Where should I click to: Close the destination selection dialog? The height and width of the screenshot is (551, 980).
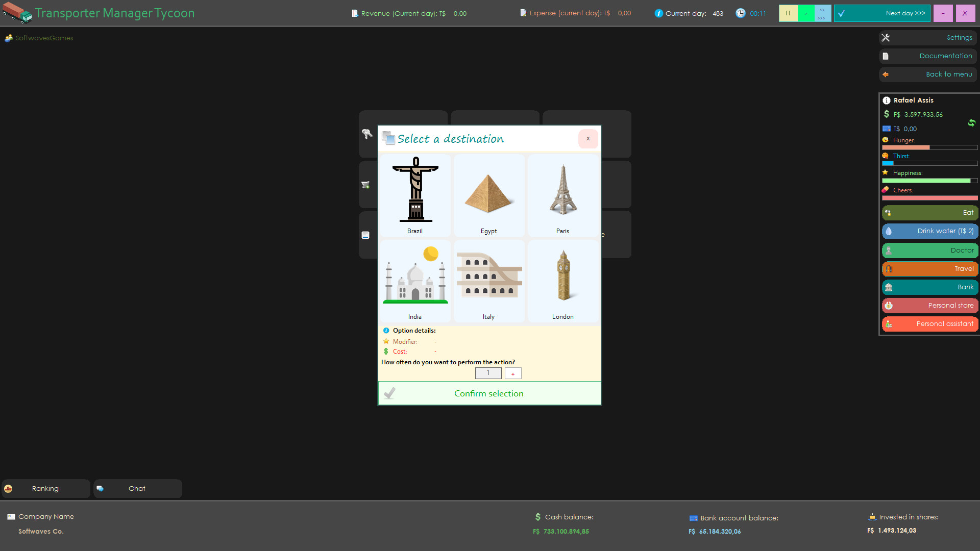588,139
